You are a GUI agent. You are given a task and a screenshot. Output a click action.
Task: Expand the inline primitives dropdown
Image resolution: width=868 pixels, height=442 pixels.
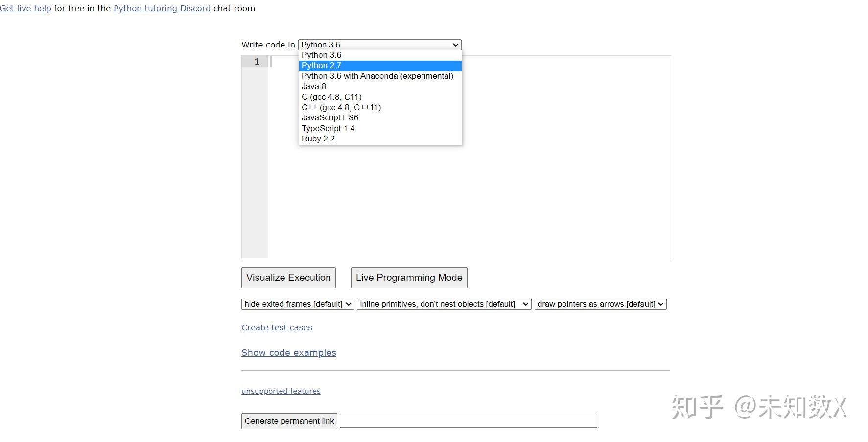coord(444,304)
